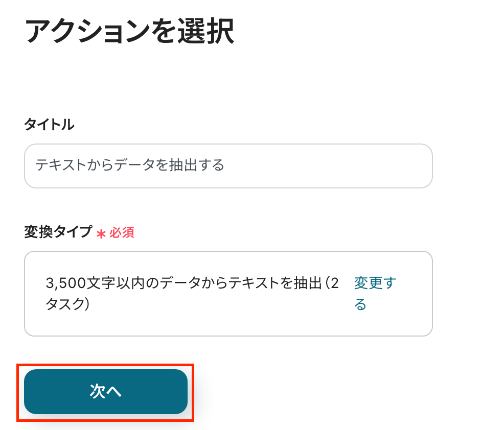Image resolution: width=504 pixels, height=430 pixels.
Task: Click the teal 次へ submit button label
Action: coord(105,392)
